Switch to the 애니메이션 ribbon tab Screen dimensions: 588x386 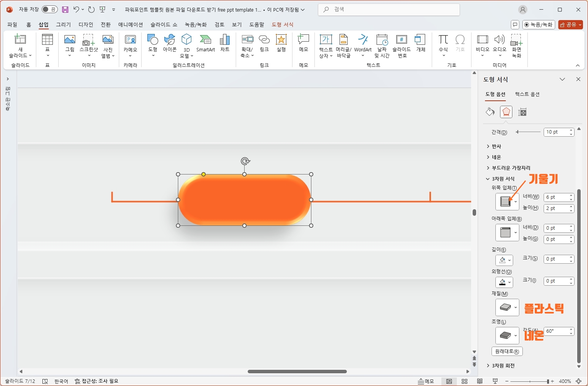(x=130, y=24)
